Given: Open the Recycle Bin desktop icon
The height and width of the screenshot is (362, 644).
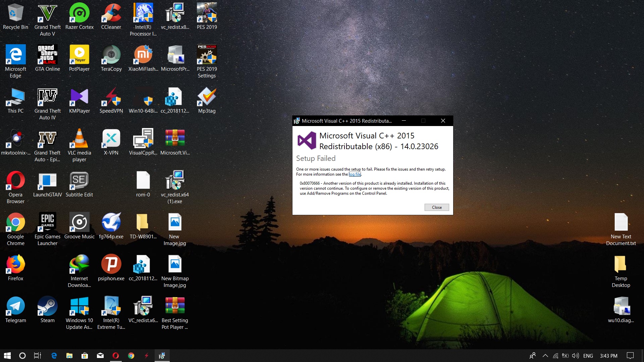Looking at the screenshot, I should tap(15, 17).
